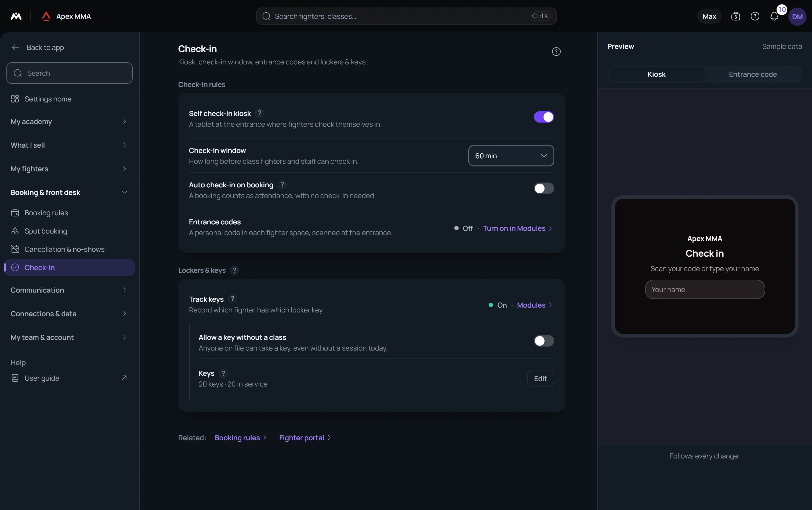Switch preview to Kiosk tab
The height and width of the screenshot is (510, 812).
tap(656, 74)
